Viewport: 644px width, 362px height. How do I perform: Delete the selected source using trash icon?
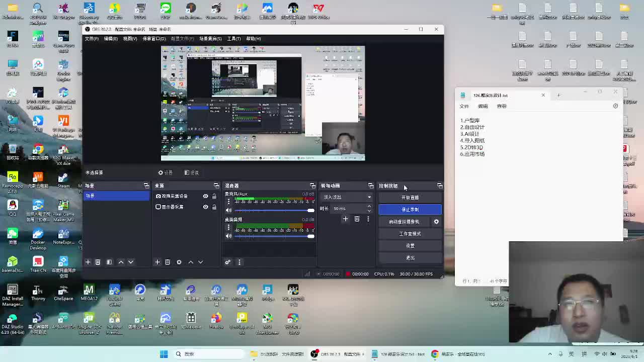point(168,262)
